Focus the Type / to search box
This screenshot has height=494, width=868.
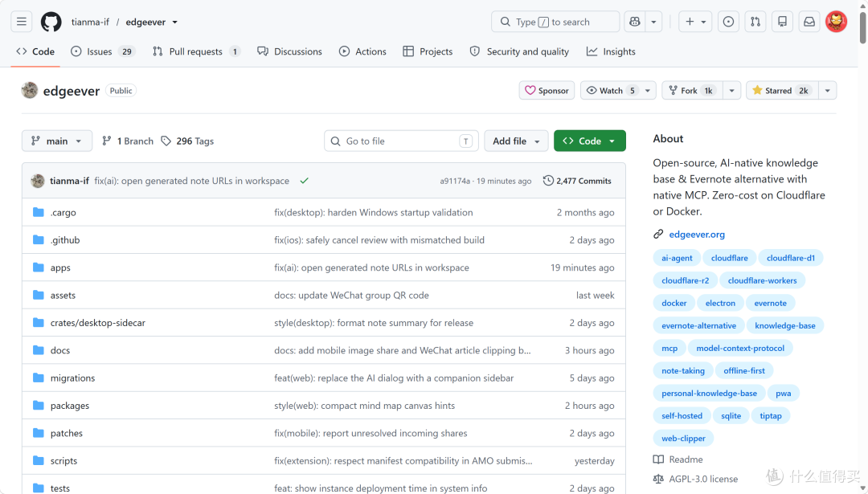coord(555,22)
